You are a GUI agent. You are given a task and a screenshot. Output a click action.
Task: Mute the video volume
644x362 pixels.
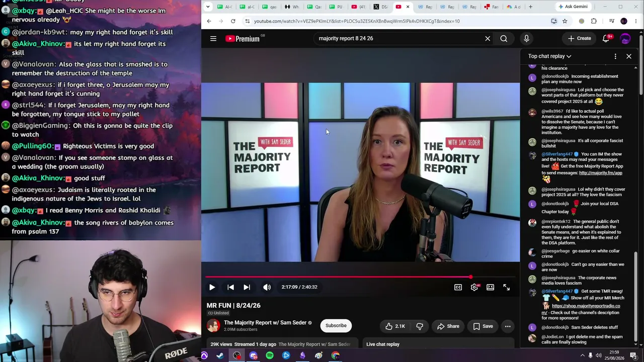pos(267,287)
